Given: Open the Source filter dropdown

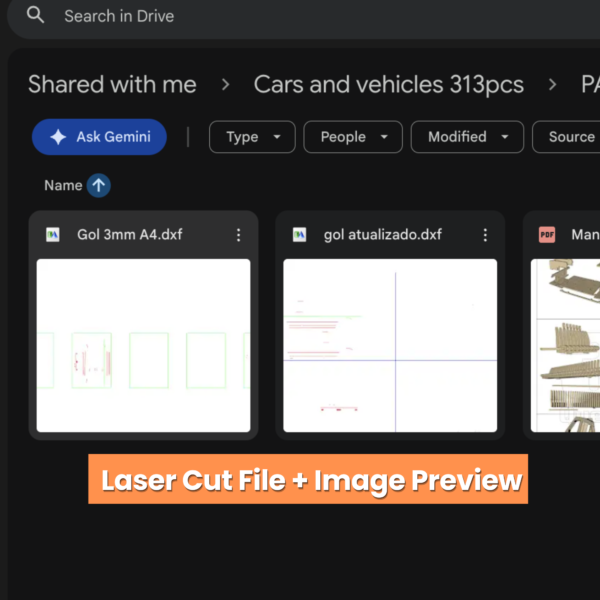Looking at the screenshot, I should coord(566,137).
